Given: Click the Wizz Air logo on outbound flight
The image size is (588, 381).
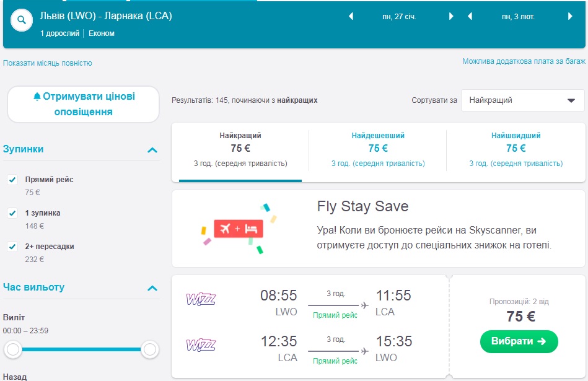Looking at the screenshot, I should tap(201, 300).
